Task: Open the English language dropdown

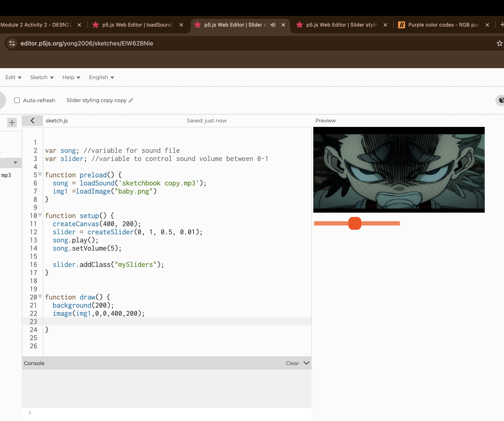Action: click(x=102, y=77)
